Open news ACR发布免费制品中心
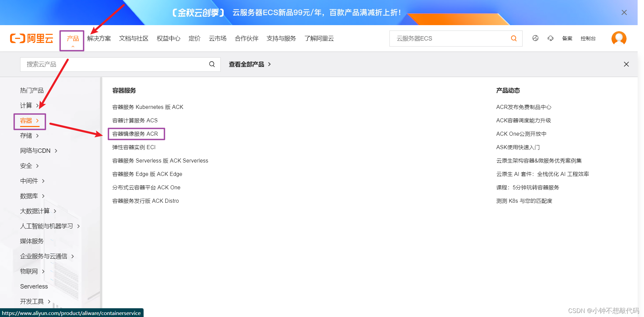 coord(524,107)
